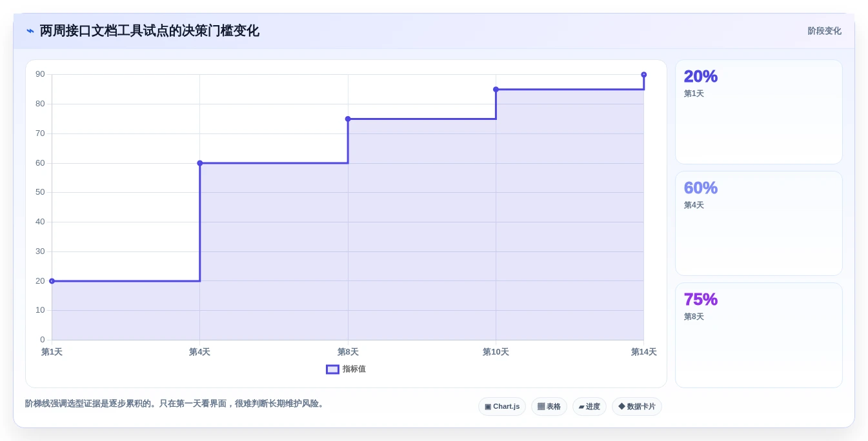Select the 表格 chip

(549, 407)
